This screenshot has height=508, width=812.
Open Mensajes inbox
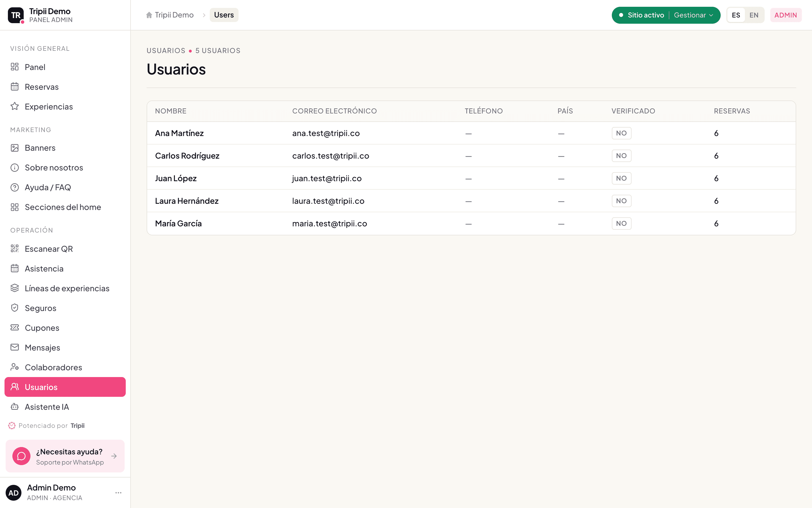click(x=65, y=347)
